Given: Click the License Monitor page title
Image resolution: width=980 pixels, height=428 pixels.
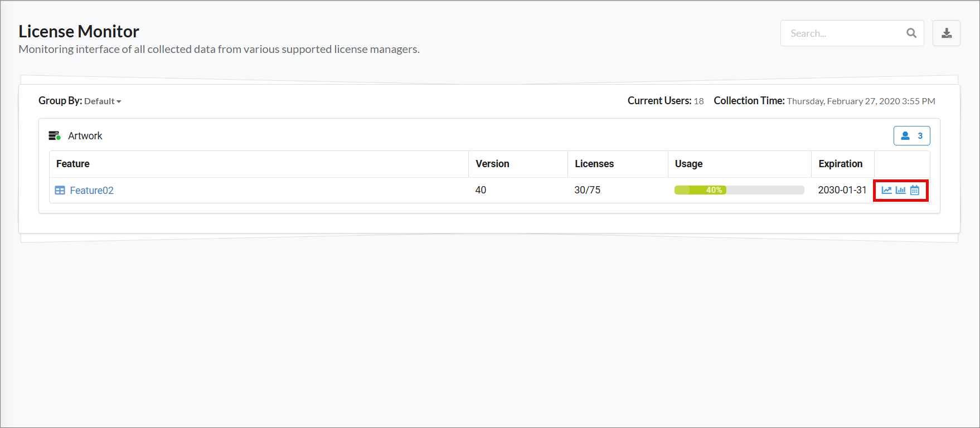Looking at the screenshot, I should click(79, 31).
